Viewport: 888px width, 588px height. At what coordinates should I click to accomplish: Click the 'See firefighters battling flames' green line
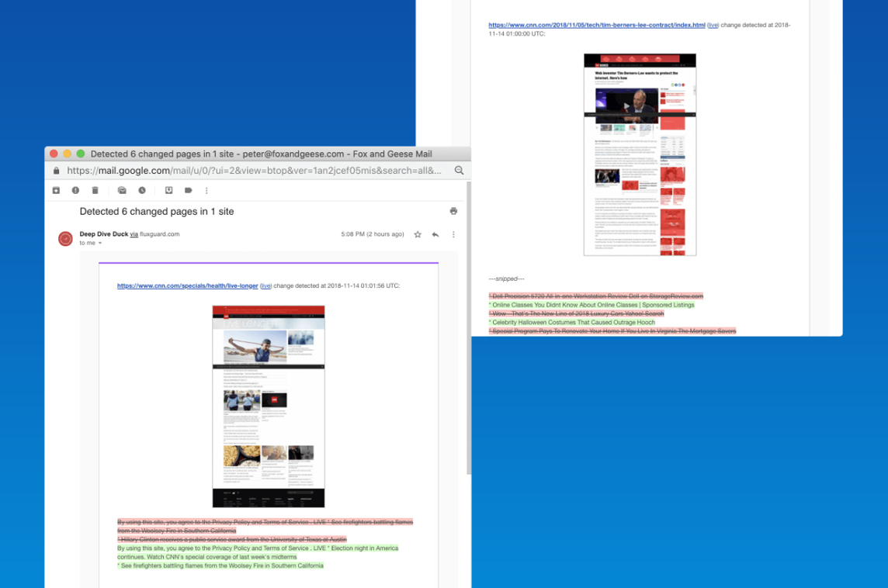pos(220,566)
